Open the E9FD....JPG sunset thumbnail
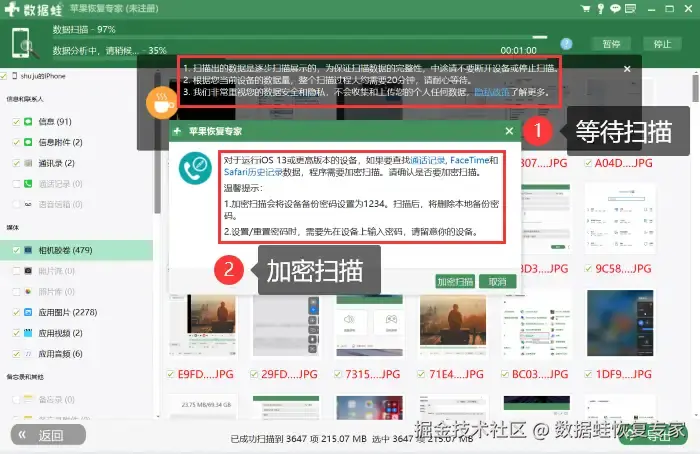 click(203, 326)
